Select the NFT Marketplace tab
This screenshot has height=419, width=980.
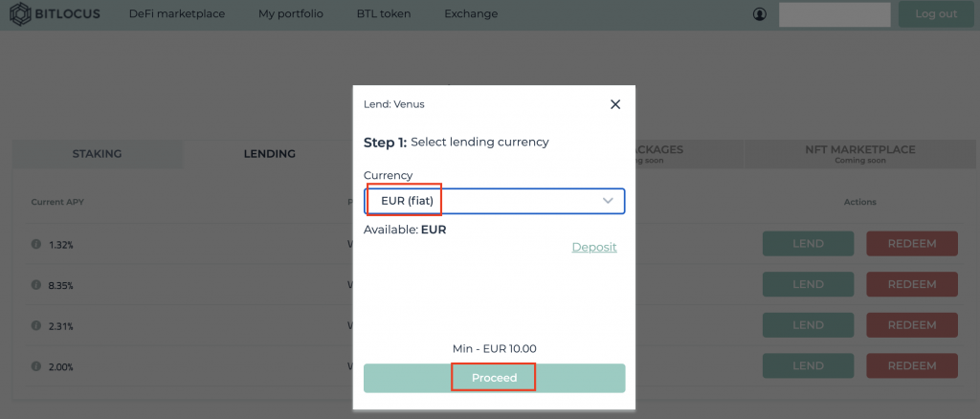[x=860, y=154]
